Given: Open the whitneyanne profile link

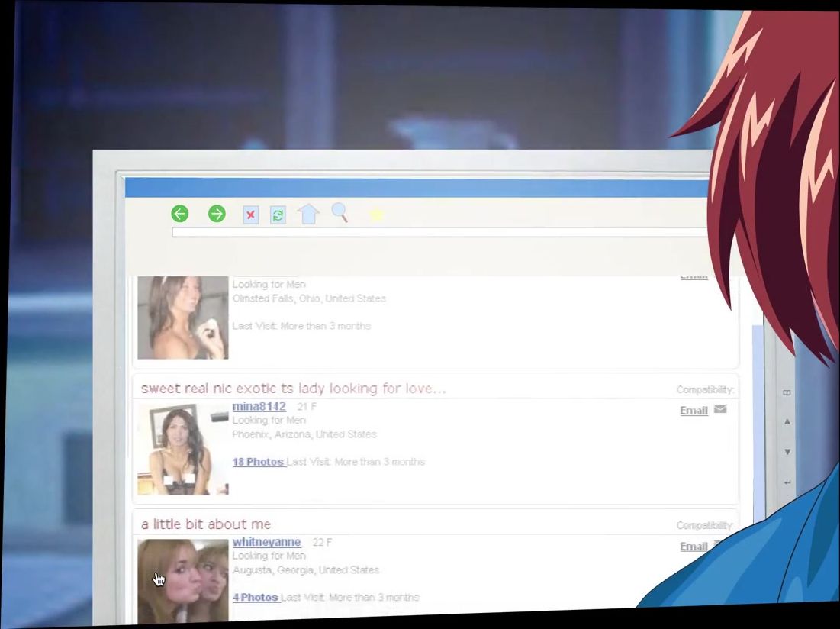Looking at the screenshot, I should (266, 542).
